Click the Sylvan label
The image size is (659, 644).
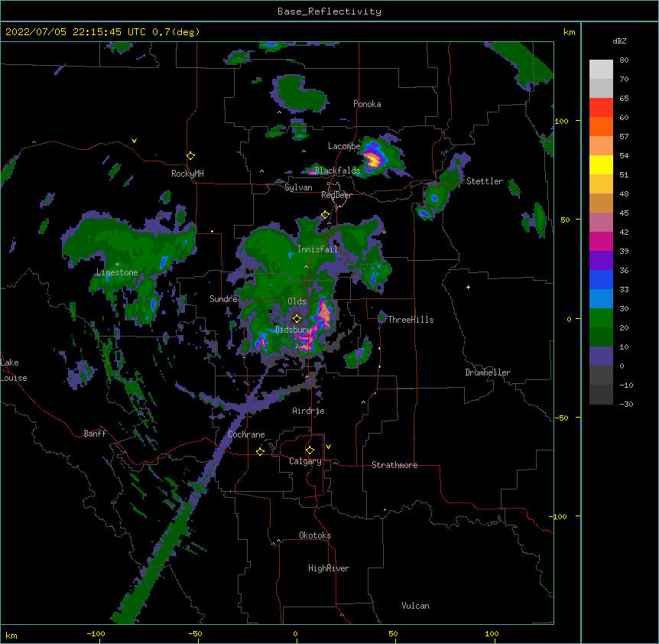[x=298, y=187]
